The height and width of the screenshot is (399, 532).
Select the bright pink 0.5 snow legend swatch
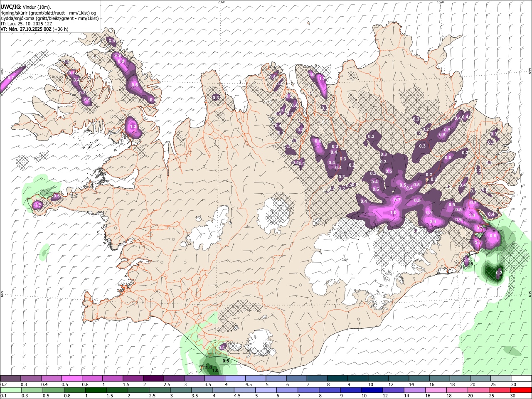tap(71, 379)
